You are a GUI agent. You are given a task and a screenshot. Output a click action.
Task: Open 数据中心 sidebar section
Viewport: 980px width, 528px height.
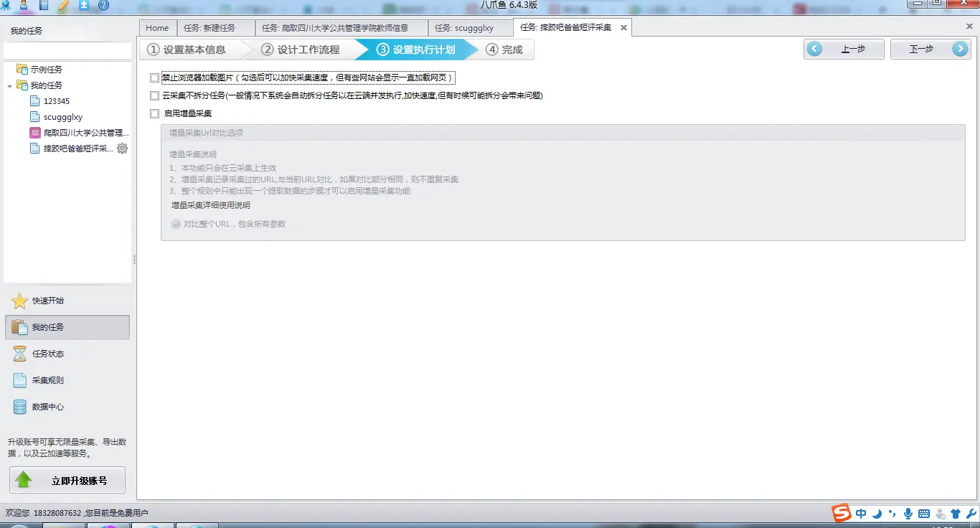[x=67, y=407]
